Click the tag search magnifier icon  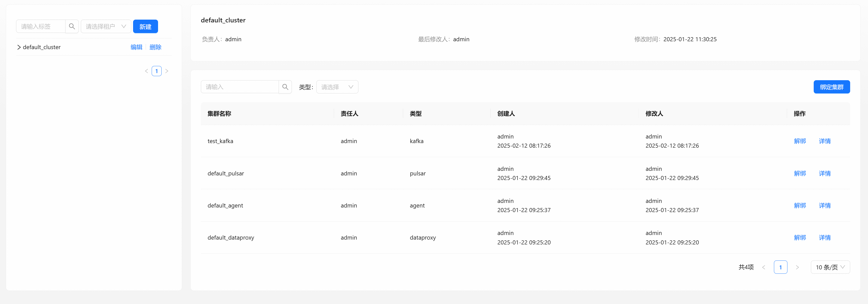tap(72, 26)
